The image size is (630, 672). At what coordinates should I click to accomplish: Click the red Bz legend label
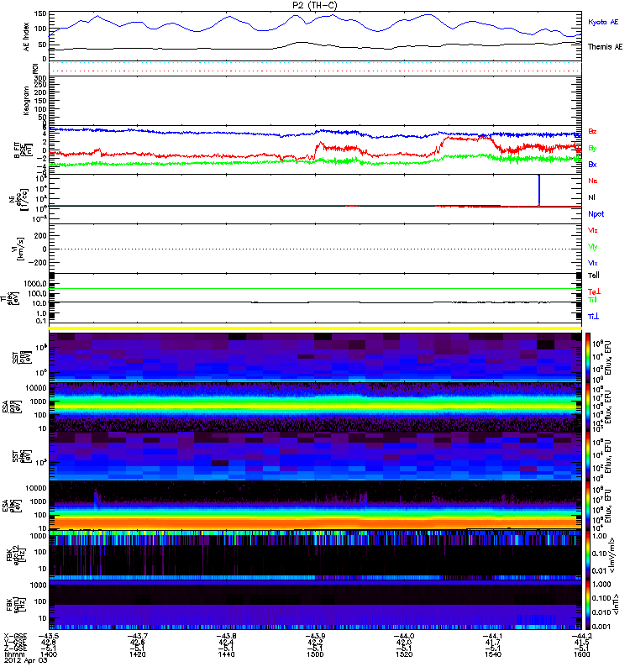click(592, 131)
